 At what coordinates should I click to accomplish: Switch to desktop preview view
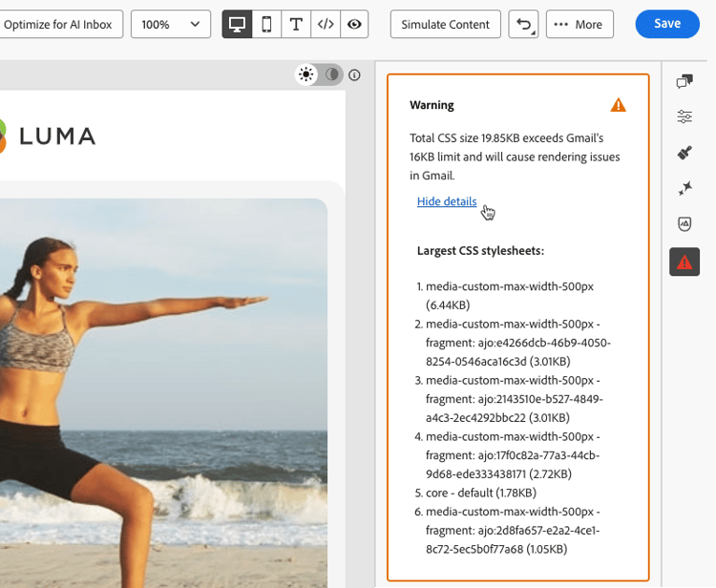click(237, 24)
